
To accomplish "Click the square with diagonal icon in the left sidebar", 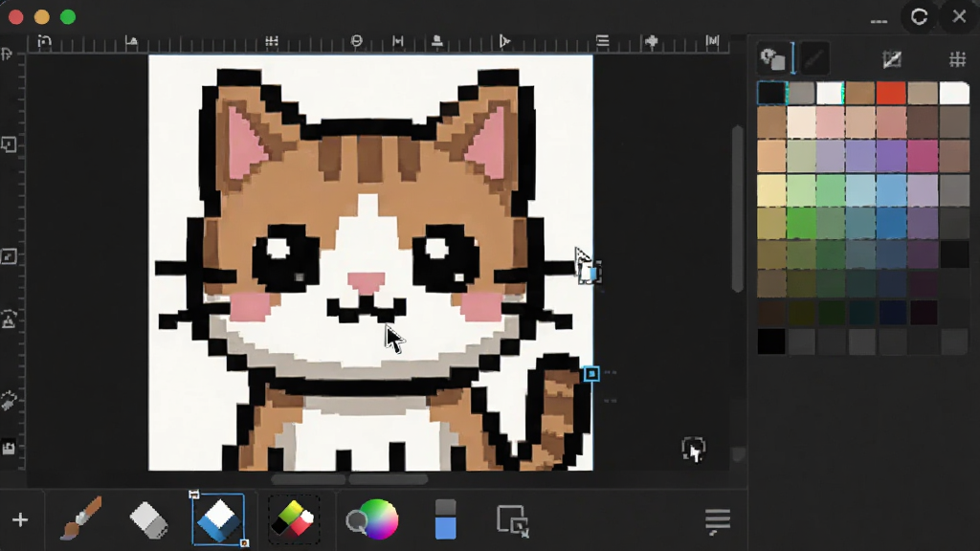I will point(9,256).
